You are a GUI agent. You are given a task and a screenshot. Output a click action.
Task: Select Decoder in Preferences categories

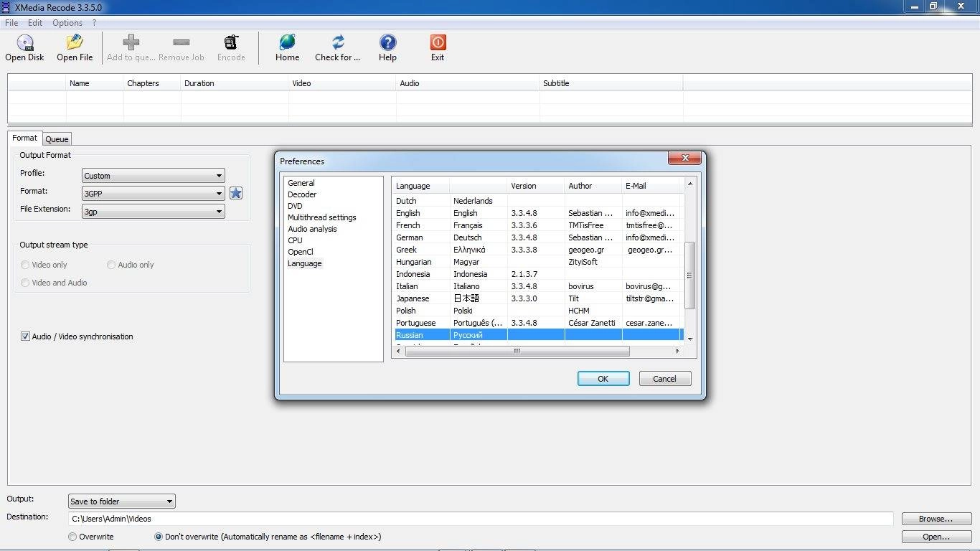pyautogui.click(x=302, y=194)
